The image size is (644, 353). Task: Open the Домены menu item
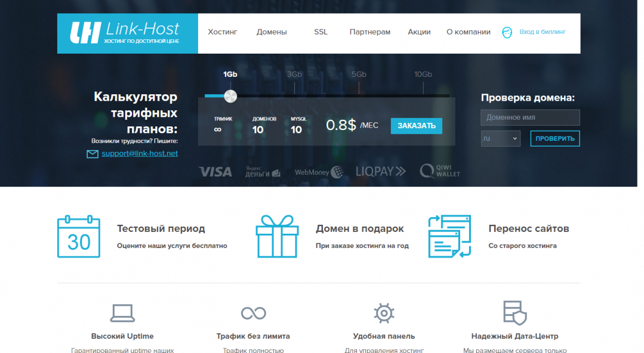click(x=272, y=32)
